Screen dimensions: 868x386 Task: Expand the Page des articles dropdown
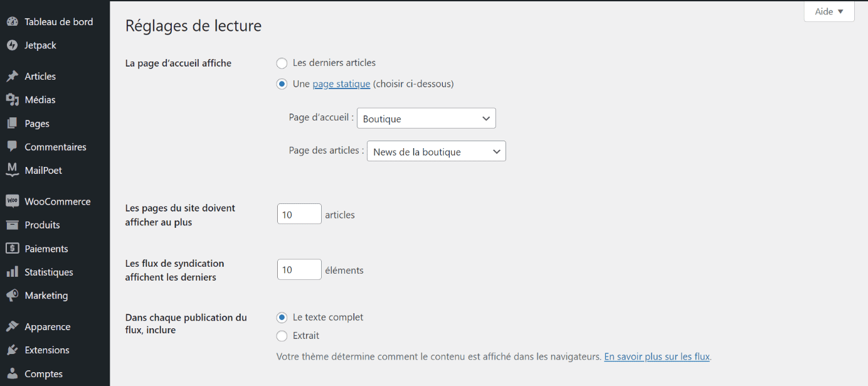tap(437, 151)
